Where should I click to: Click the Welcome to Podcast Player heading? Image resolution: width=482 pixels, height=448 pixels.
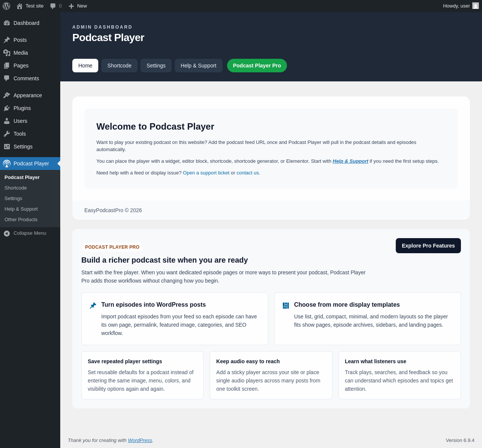click(155, 127)
